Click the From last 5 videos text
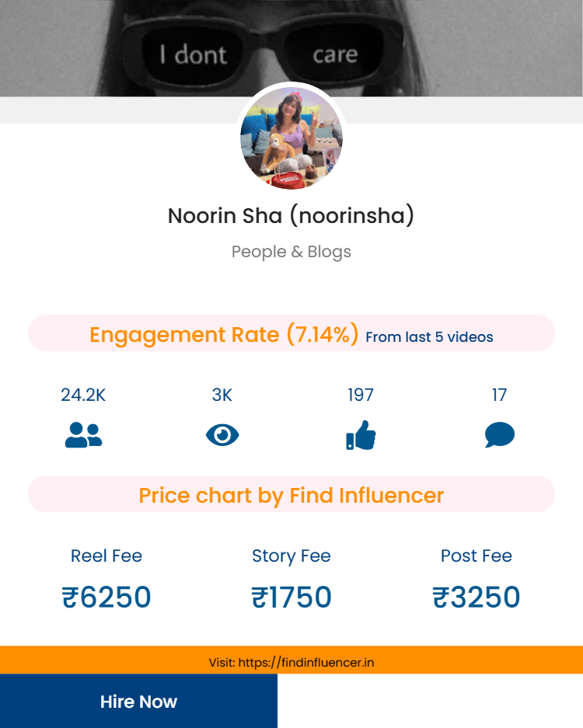This screenshot has height=728, width=583. point(429,337)
